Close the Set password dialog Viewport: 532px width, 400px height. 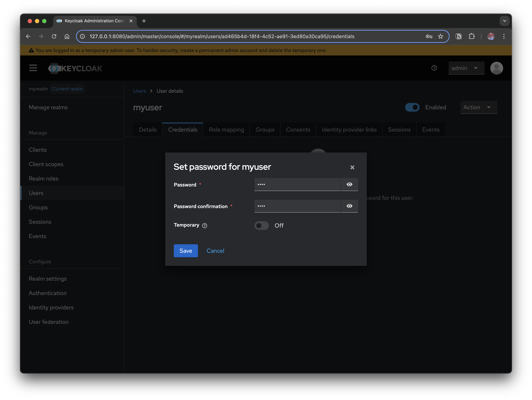click(352, 167)
